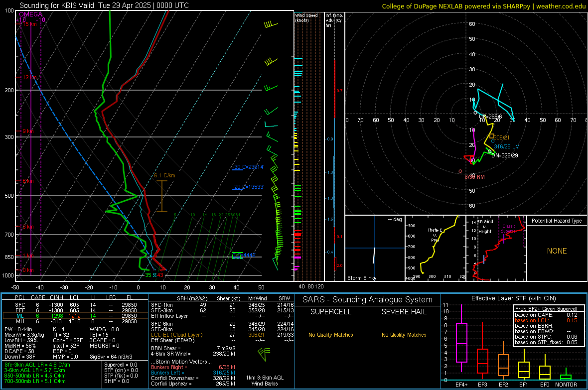Click the BRN Shear = 7 m2/s2 line

(x=193, y=348)
